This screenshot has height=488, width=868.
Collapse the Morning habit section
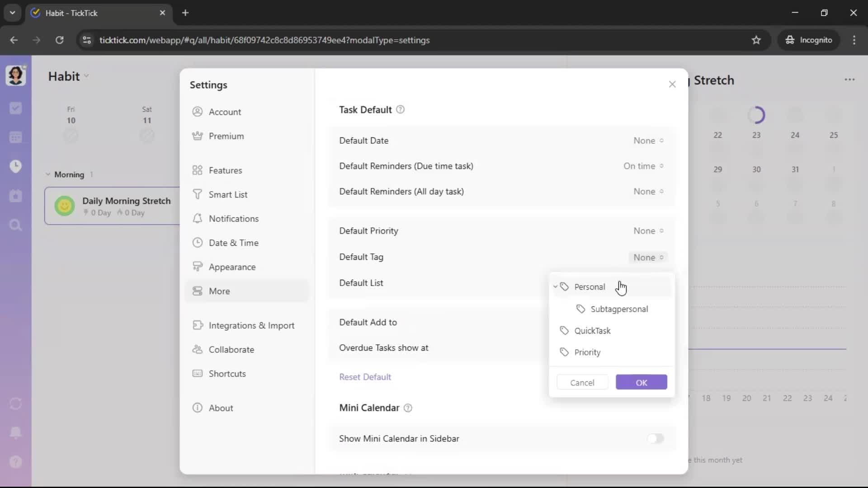pos(48,174)
